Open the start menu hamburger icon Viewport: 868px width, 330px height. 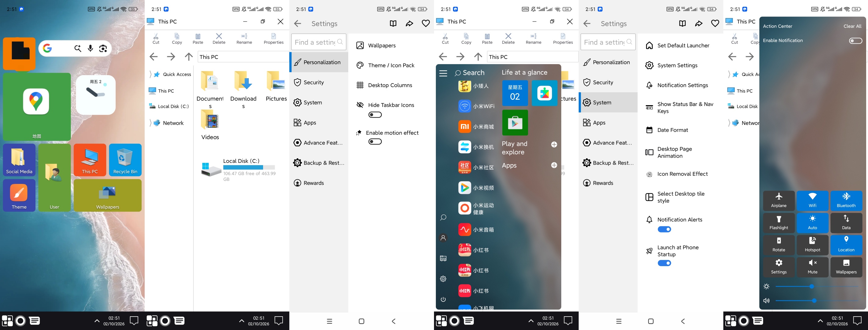[443, 73]
